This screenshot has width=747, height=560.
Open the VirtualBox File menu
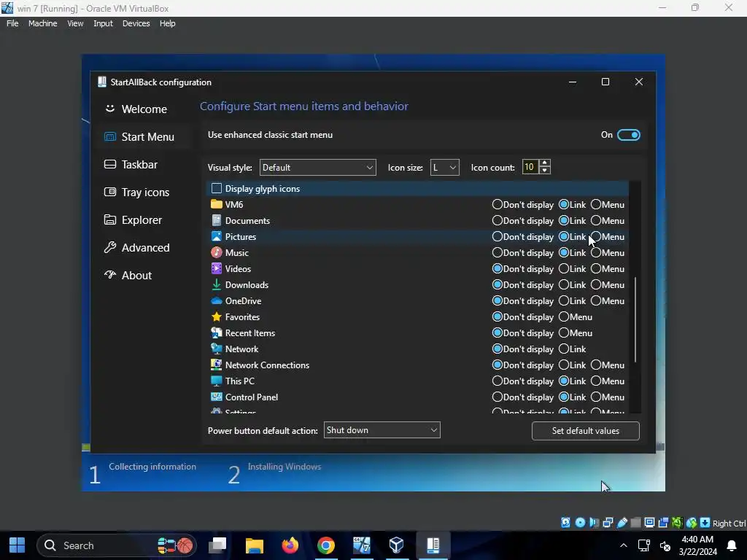(12, 23)
